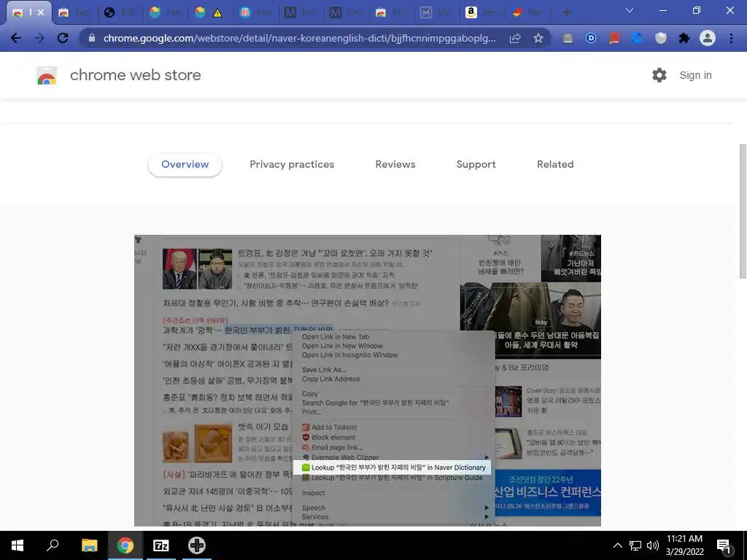Click the gray extension icon next to bookmark star
Viewport: 747px width, 560px height.
click(x=568, y=38)
